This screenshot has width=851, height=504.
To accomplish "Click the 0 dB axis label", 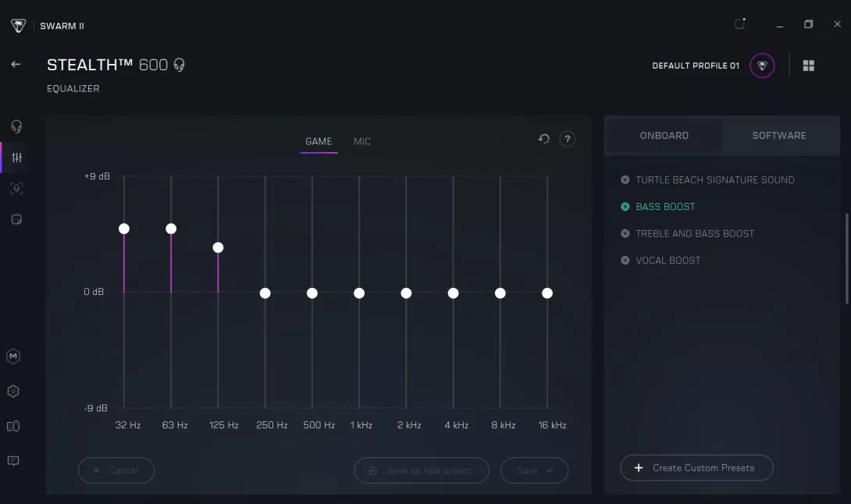I will click(x=94, y=292).
